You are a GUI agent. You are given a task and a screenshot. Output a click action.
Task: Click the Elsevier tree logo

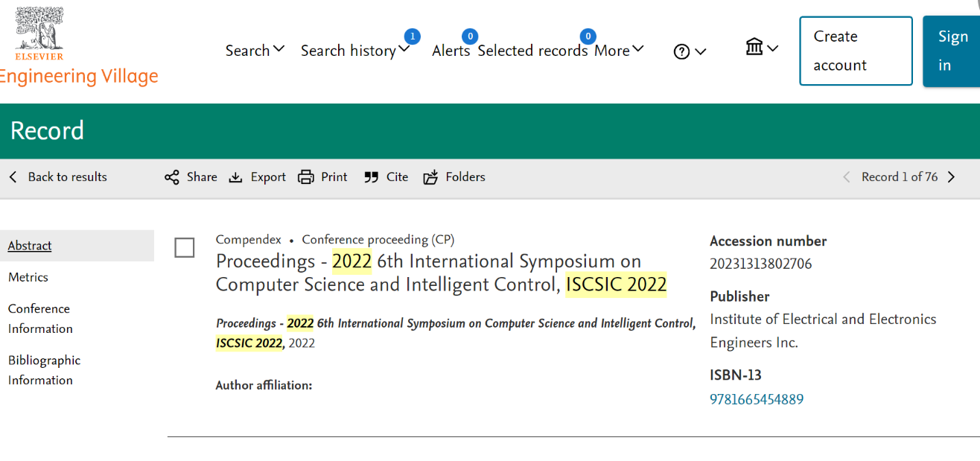coord(39,34)
